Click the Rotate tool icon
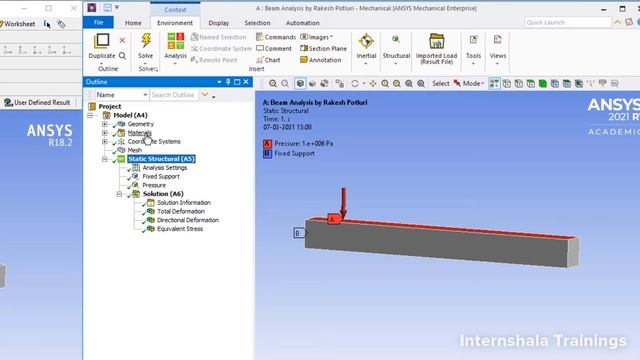Screen dimensions: 640x360 click(355, 84)
